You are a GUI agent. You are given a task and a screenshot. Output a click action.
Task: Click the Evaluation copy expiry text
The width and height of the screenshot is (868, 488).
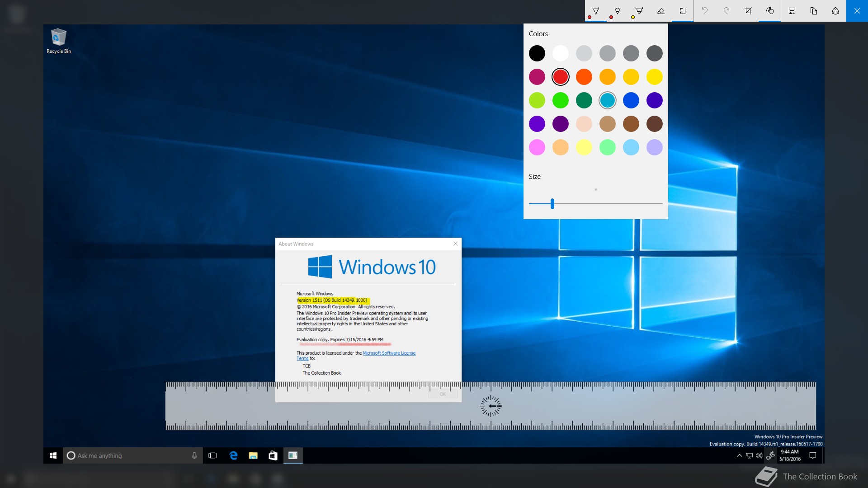tap(340, 340)
